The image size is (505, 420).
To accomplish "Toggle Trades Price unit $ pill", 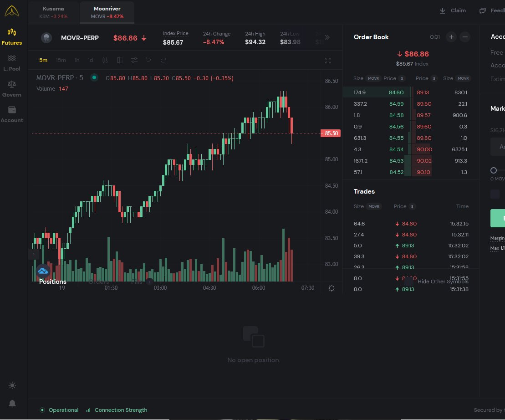I will pyautogui.click(x=412, y=206).
